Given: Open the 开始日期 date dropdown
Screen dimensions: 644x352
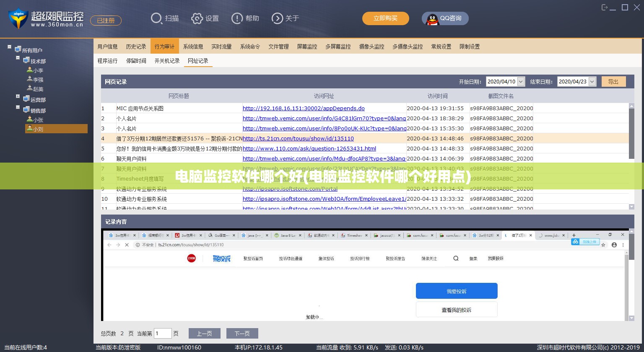Looking at the screenshot, I should click(521, 82).
